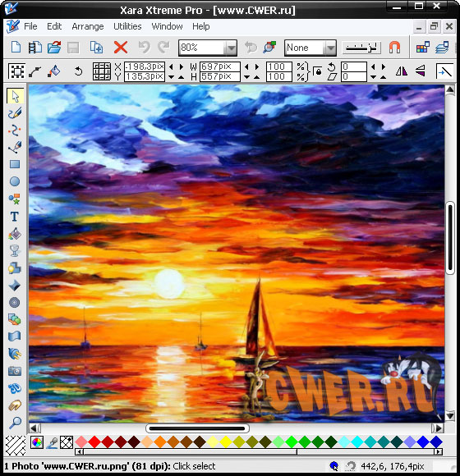
Task: Click the Height 557pix field
Action: click(220, 76)
